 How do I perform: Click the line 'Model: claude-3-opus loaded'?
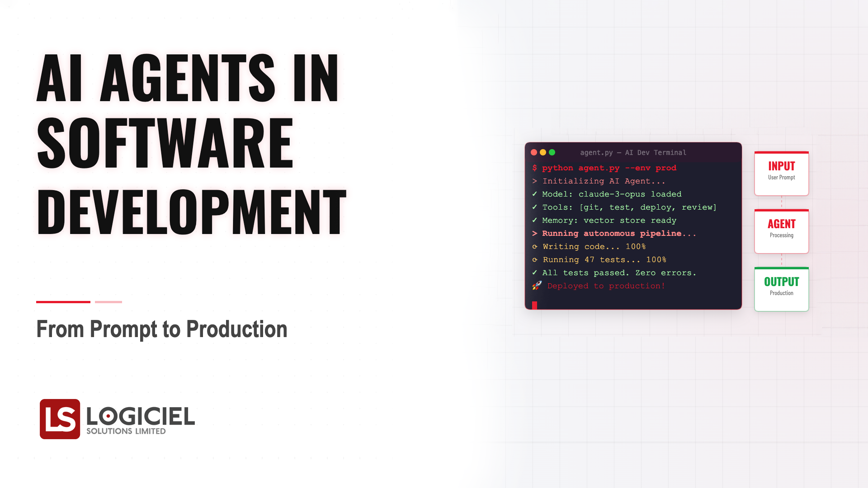pos(612,194)
